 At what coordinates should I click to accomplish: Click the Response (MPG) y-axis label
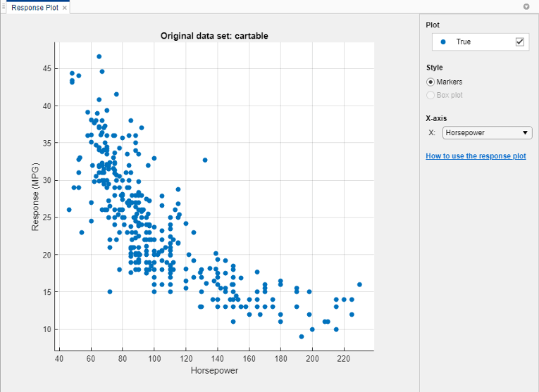coord(35,196)
